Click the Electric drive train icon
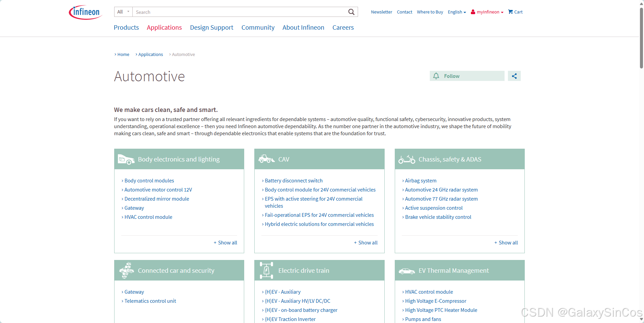Viewport: 644px width, 323px height. 266,270
